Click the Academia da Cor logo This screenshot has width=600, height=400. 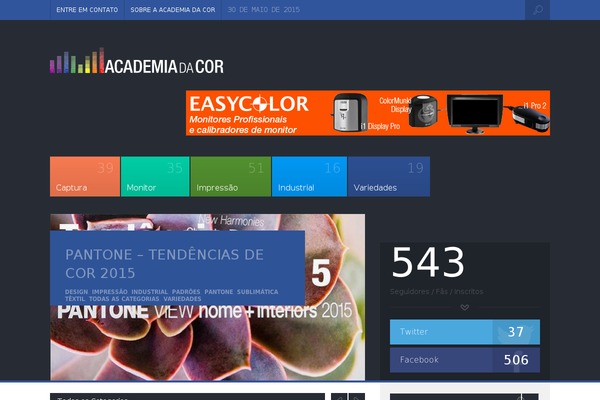(x=137, y=60)
